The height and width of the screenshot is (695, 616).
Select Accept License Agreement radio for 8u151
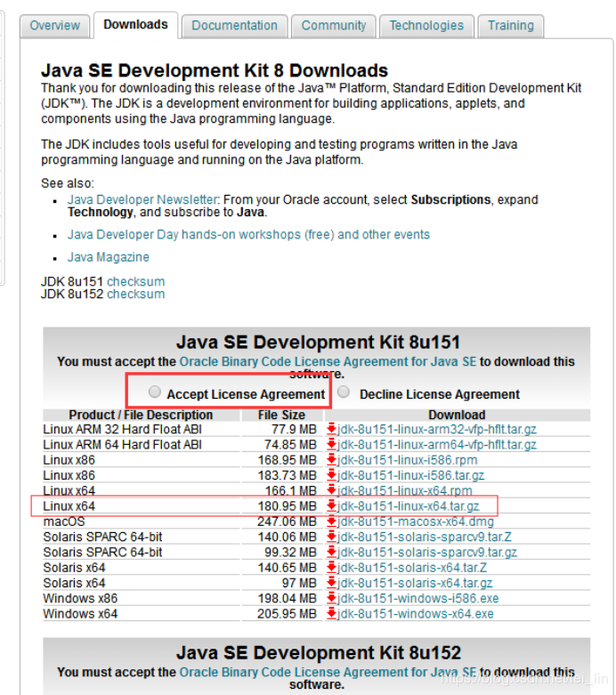coord(154,392)
